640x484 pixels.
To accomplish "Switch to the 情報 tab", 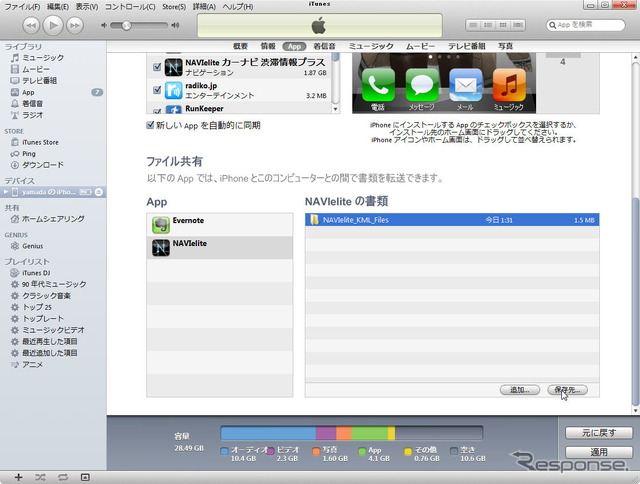I will pyautogui.click(x=268, y=47).
